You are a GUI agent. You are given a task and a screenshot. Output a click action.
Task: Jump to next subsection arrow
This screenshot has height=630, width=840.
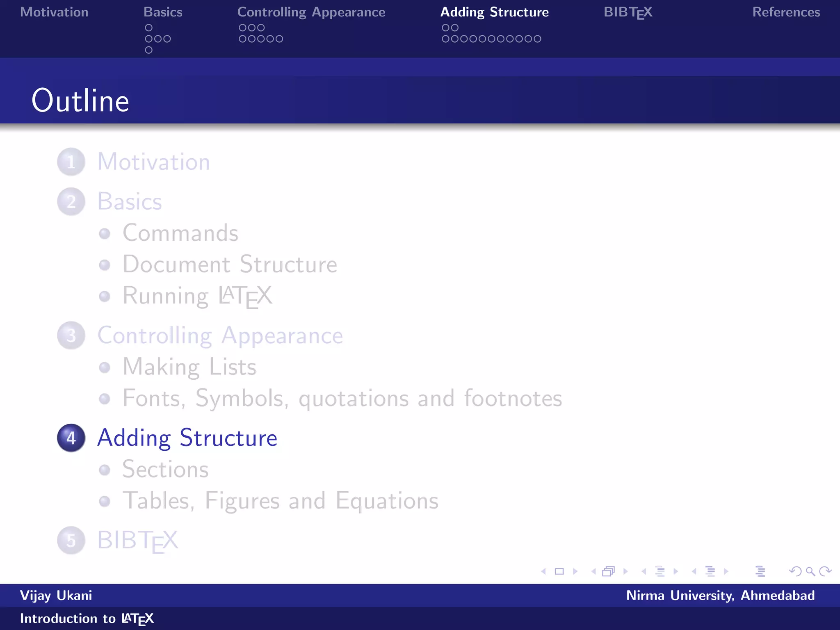[x=676, y=571]
